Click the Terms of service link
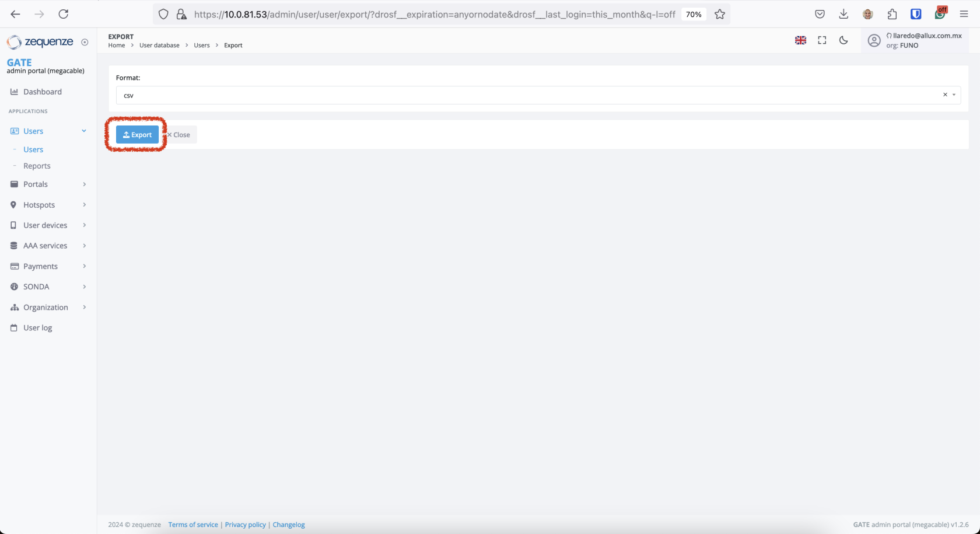Viewport: 980px width, 534px height. [x=193, y=525]
